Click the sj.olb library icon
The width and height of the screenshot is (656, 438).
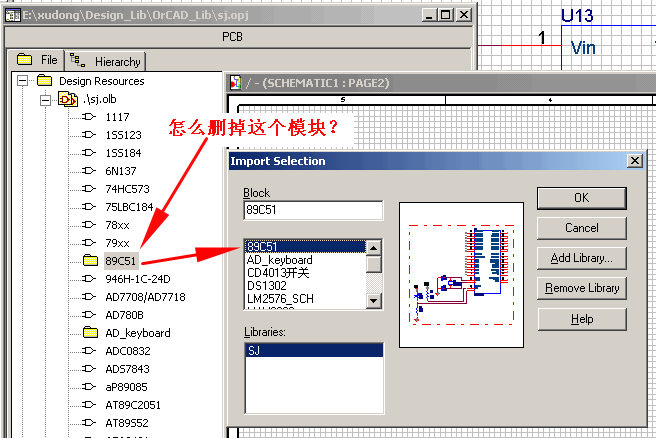(68, 99)
